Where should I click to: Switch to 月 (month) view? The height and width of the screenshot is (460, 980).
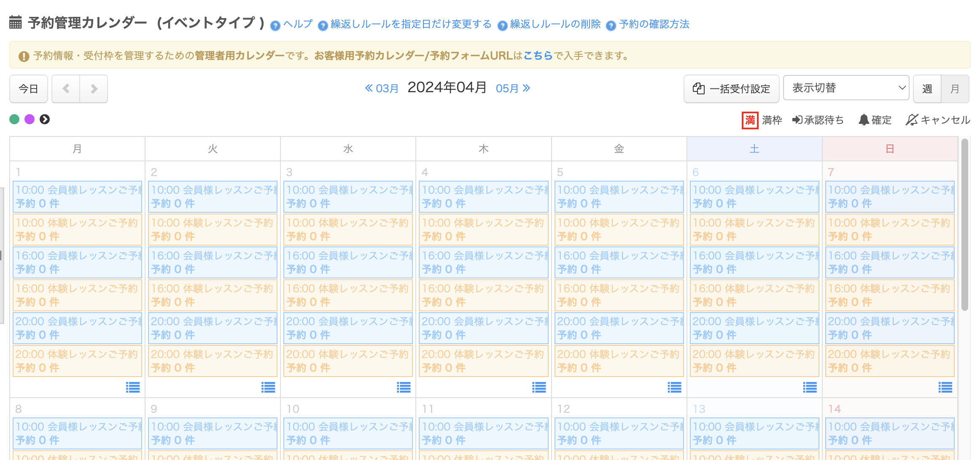point(955,89)
